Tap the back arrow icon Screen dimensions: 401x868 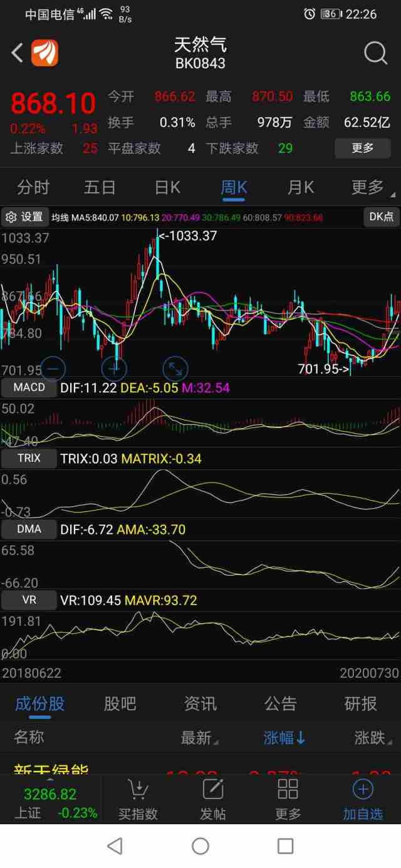[x=17, y=53]
